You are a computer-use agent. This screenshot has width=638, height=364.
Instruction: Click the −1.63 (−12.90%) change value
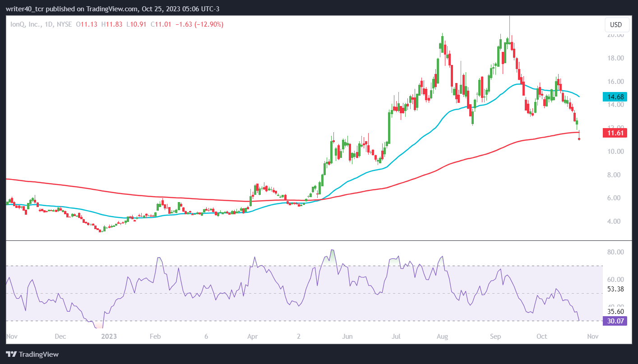(200, 24)
